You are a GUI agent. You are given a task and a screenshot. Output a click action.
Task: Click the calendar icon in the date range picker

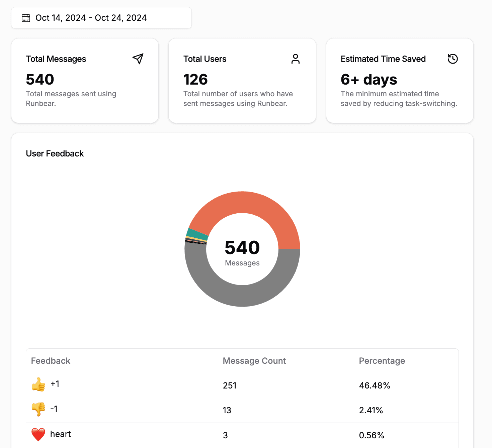[26, 18]
